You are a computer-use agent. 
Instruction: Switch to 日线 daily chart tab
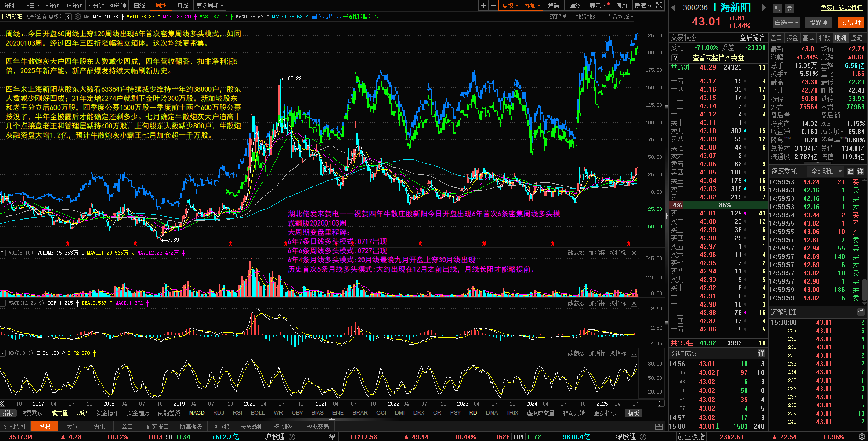139,6
